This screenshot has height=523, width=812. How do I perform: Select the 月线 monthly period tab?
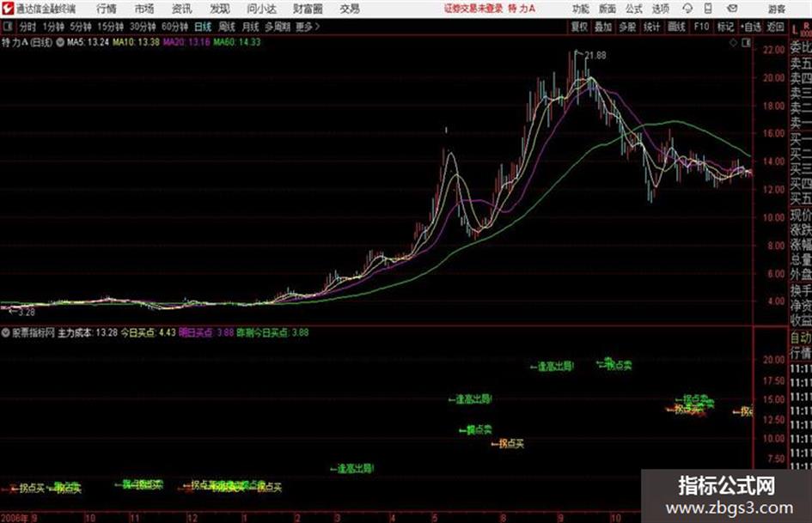coord(251,27)
